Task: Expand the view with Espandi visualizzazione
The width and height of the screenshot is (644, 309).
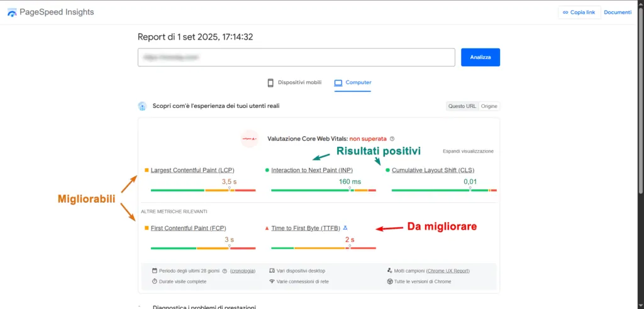Action: (x=468, y=151)
